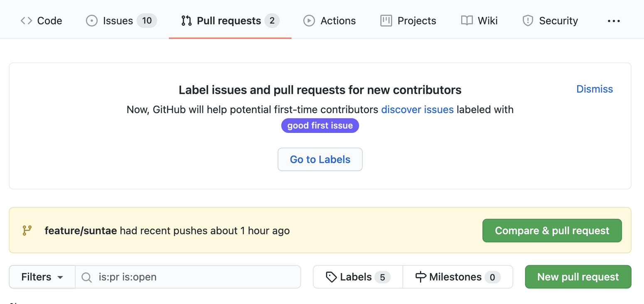Click the Labels tag icon
Image resolution: width=644 pixels, height=304 pixels.
coord(331,277)
